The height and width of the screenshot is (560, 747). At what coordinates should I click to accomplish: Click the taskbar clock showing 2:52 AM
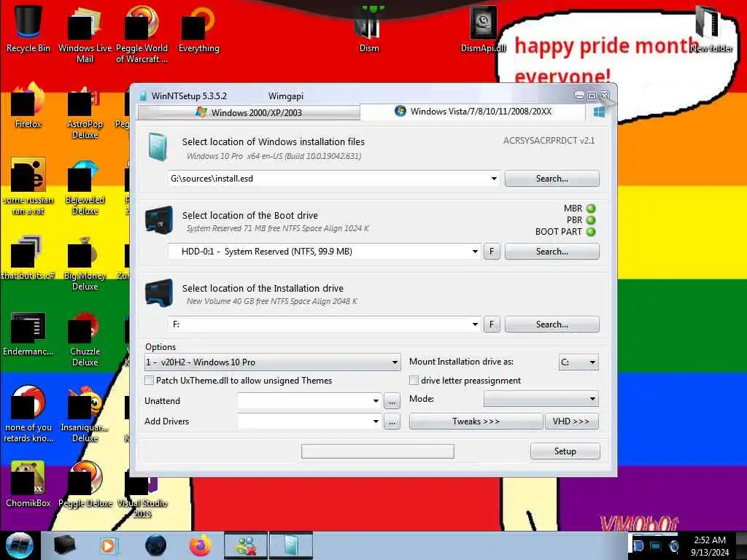coord(710,545)
